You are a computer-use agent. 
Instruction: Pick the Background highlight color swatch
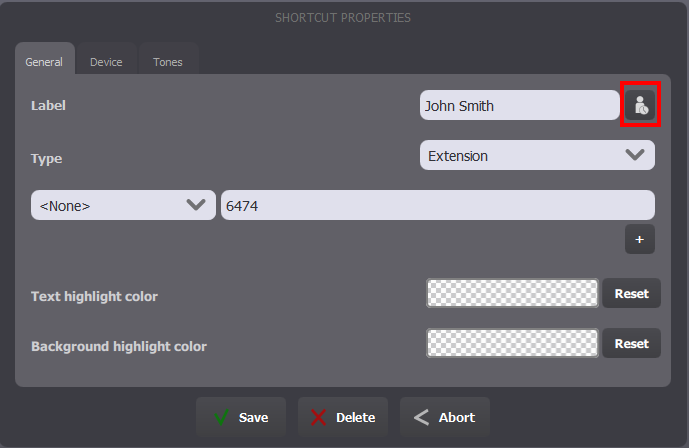click(x=512, y=343)
